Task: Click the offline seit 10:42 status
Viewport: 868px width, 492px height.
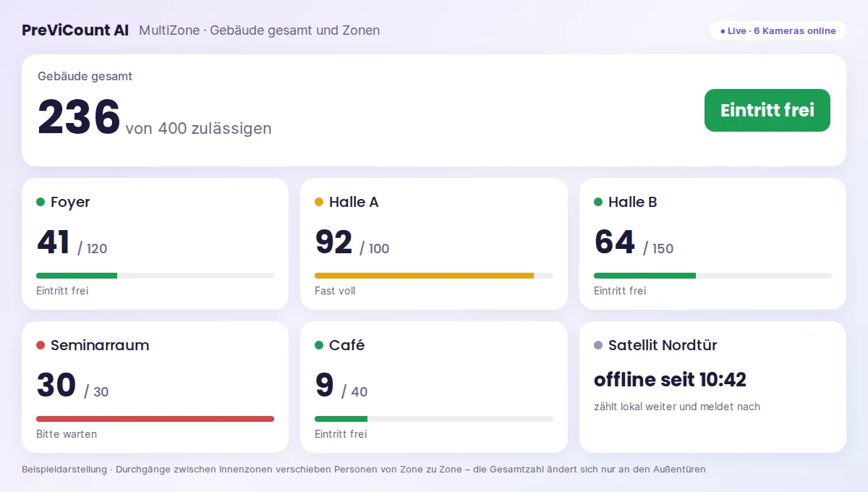Action: [x=670, y=379]
